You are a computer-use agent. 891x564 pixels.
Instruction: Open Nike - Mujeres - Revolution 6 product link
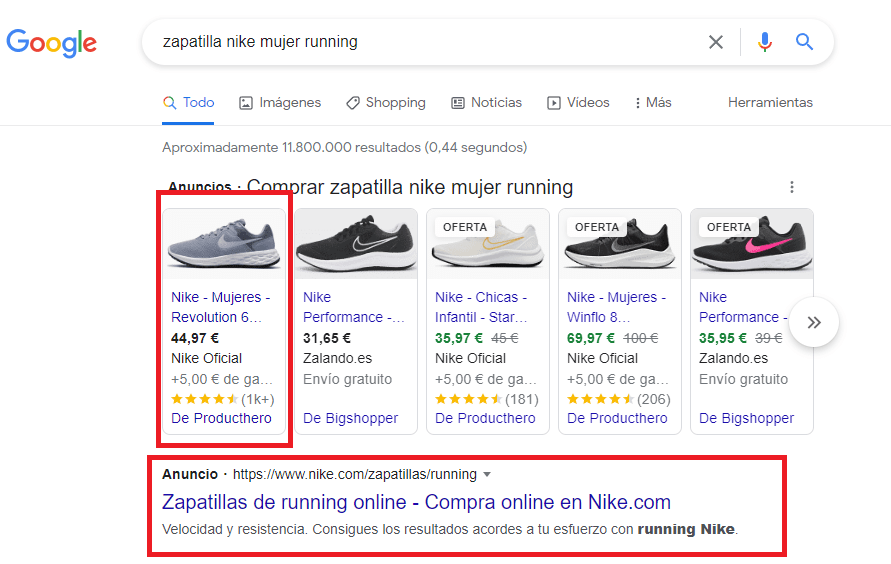220,307
